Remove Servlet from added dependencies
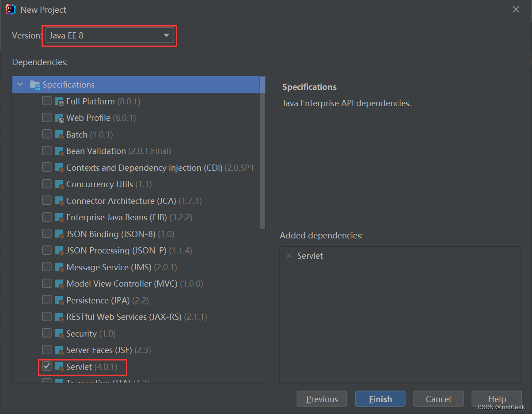This screenshot has width=532, height=414. pos(289,256)
